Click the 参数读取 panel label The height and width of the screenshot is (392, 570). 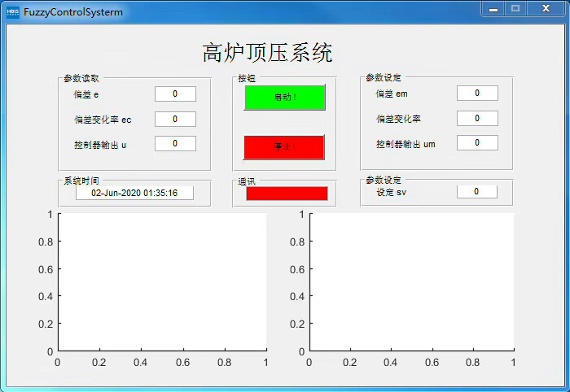tap(81, 78)
